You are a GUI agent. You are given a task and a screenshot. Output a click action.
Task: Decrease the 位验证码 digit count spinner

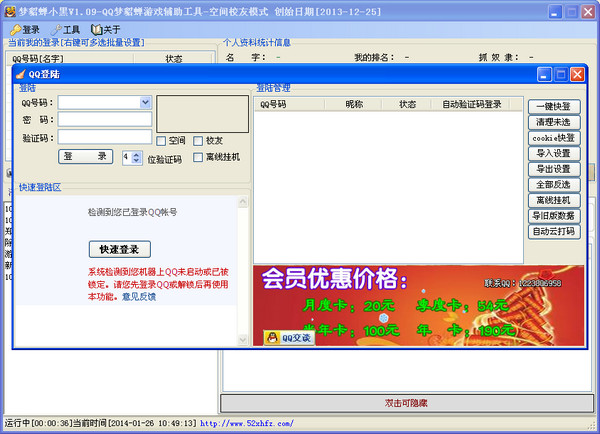point(137,161)
